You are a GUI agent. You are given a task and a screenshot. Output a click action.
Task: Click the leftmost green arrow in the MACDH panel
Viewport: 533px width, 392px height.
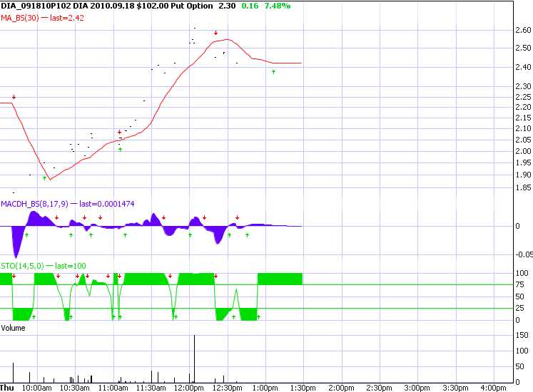tap(26, 234)
